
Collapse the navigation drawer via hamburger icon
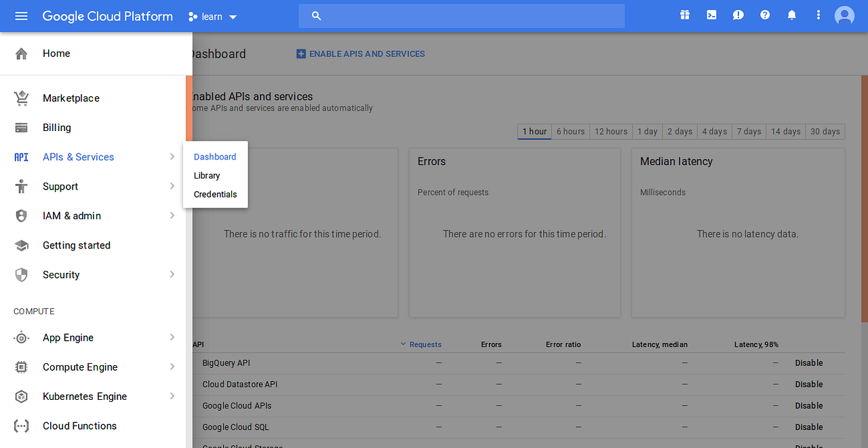pyautogui.click(x=21, y=16)
